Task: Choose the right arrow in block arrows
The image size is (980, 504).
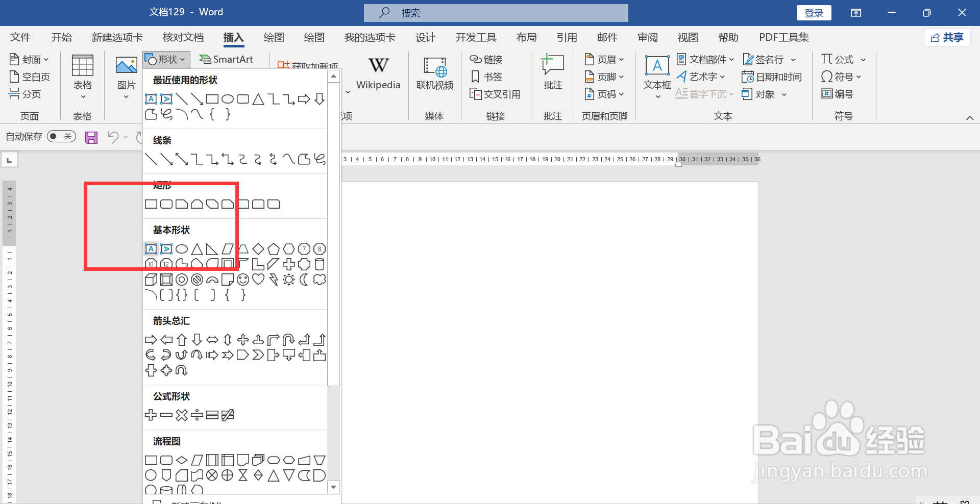Action: point(151,340)
